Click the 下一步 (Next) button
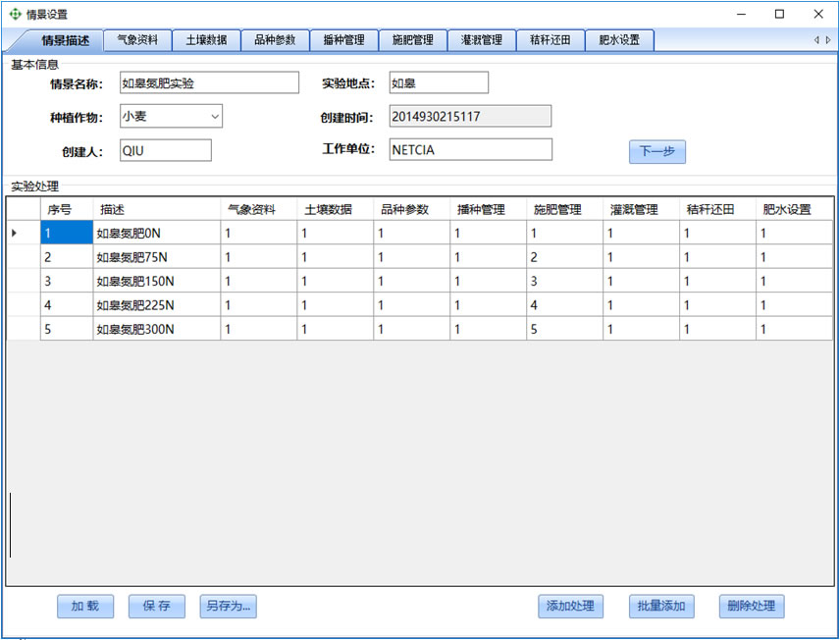840x640 pixels. click(656, 151)
